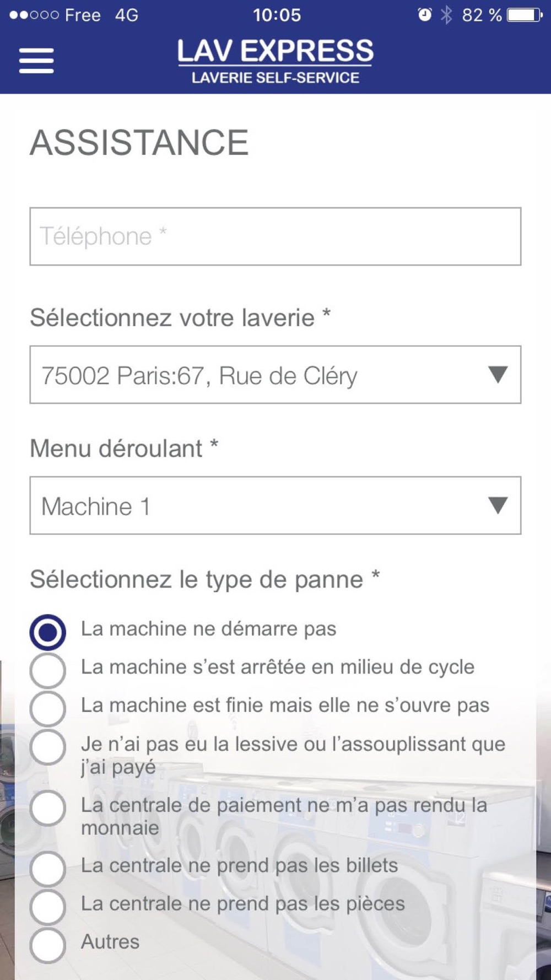Tap the Bluetooth status icon
The image size is (551, 980).
click(x=446, y=15)
